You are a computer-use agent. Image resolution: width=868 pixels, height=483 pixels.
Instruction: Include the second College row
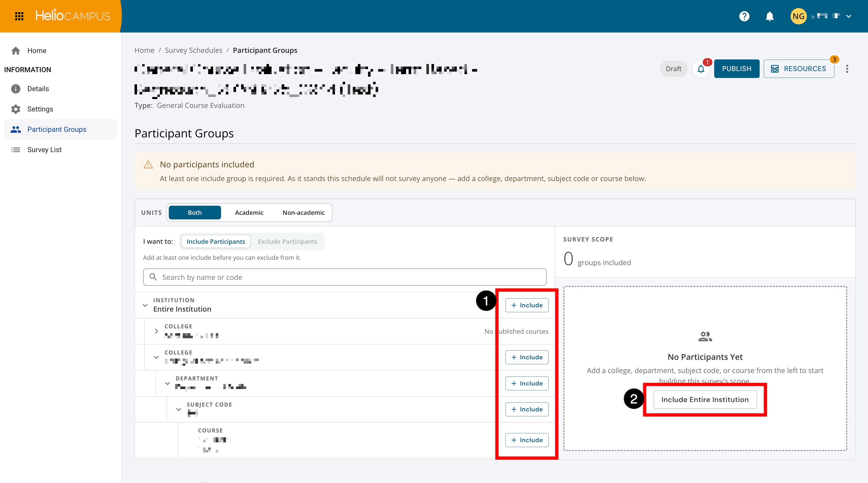(527, 357)
